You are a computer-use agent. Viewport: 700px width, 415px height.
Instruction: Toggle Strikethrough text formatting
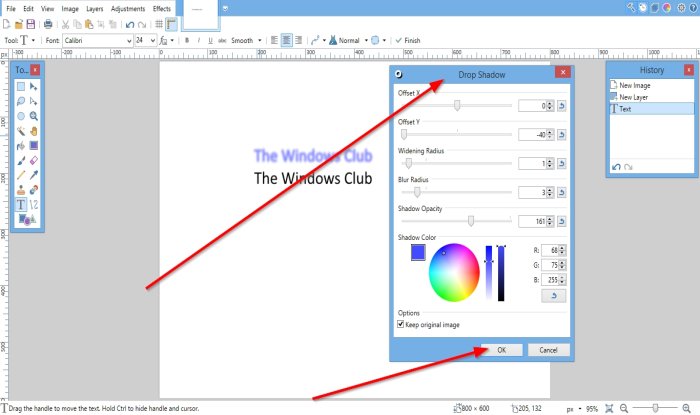[x=222, y=40]
